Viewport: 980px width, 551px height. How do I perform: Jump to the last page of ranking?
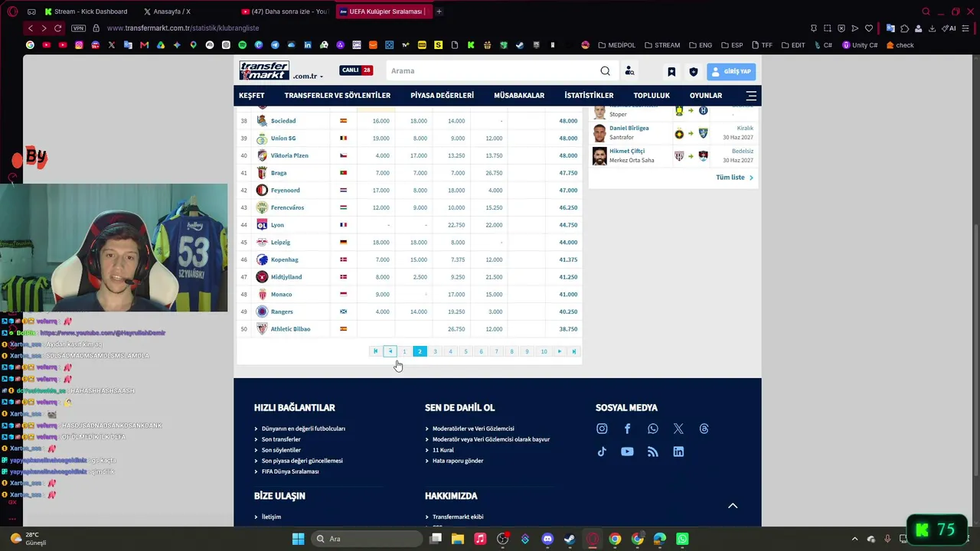click(x=574, y=351)
